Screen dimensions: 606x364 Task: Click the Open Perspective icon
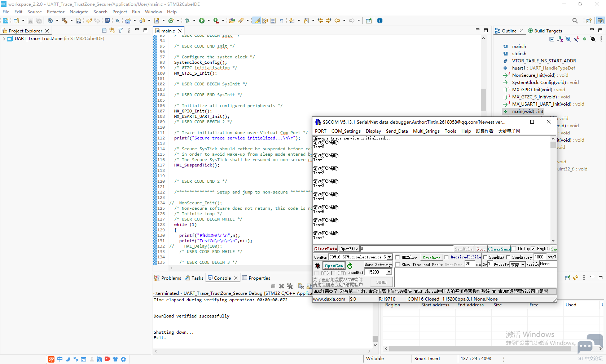pos(589,21)
